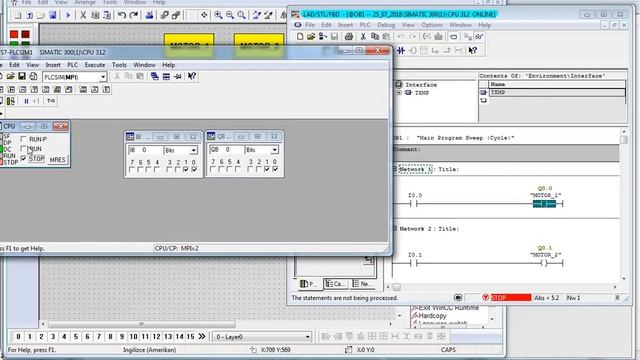Click the cut scissors icon in WinCC
640x360 pixels.
pos(83,15)
